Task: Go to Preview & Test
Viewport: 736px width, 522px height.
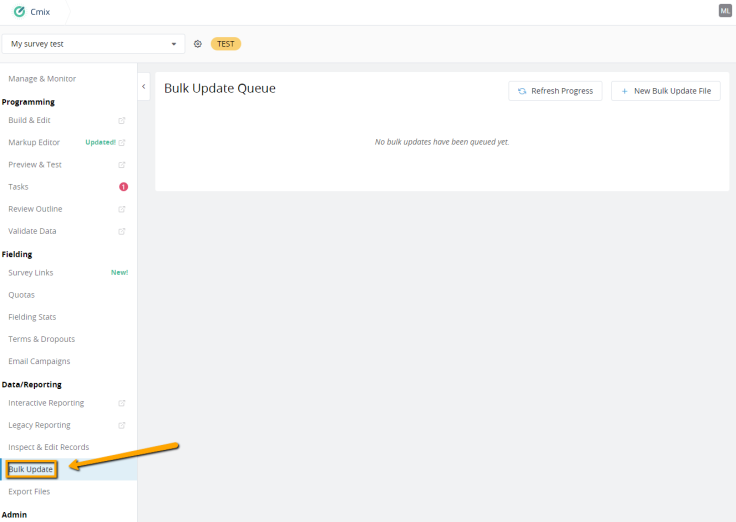Action: pos(35,165)
